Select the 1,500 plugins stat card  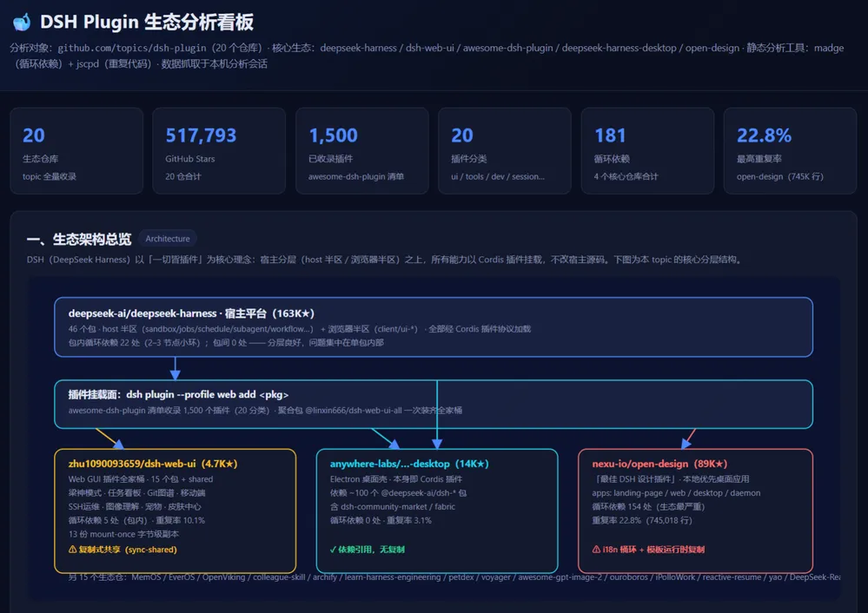coord(362,150)
